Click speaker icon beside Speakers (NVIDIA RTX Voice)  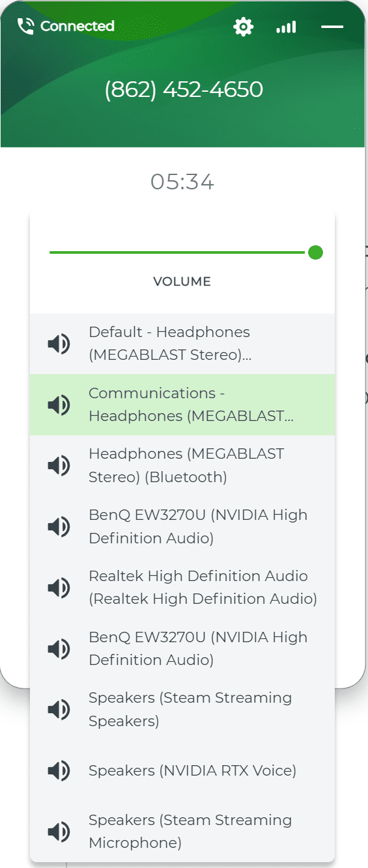[x=59, y=771]
